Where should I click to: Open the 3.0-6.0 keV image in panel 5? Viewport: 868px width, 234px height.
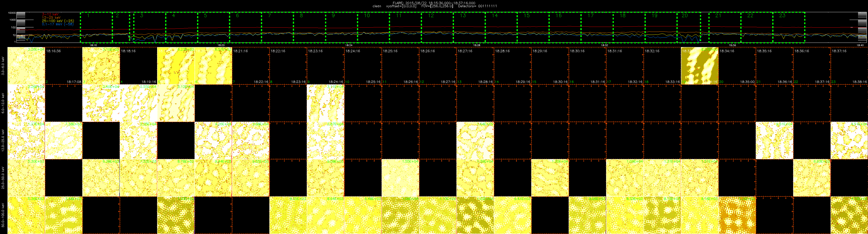(176, 66)
